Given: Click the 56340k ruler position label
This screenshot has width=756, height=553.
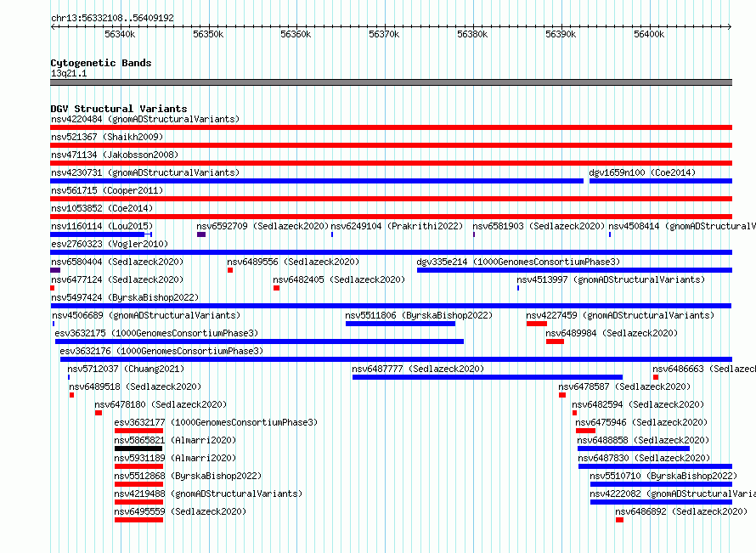Looking at the screenshot, I should click(x=120, y=34).
